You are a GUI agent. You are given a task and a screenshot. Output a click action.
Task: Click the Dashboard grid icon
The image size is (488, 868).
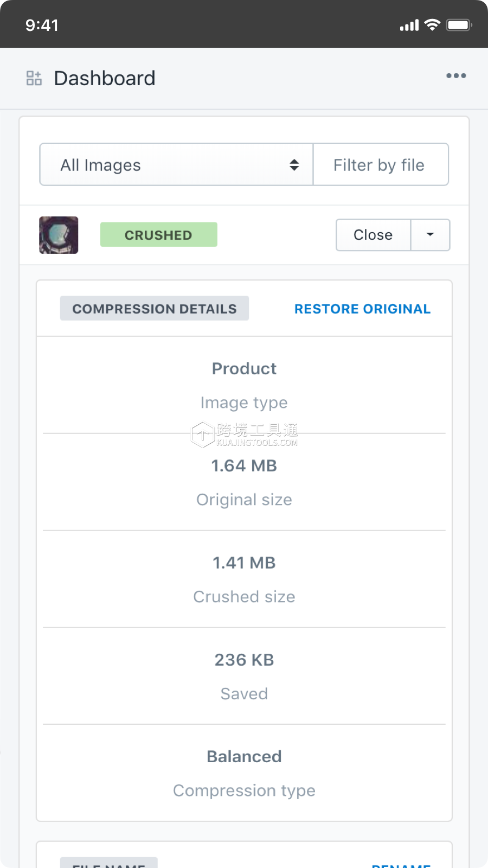tap(34, 78)
